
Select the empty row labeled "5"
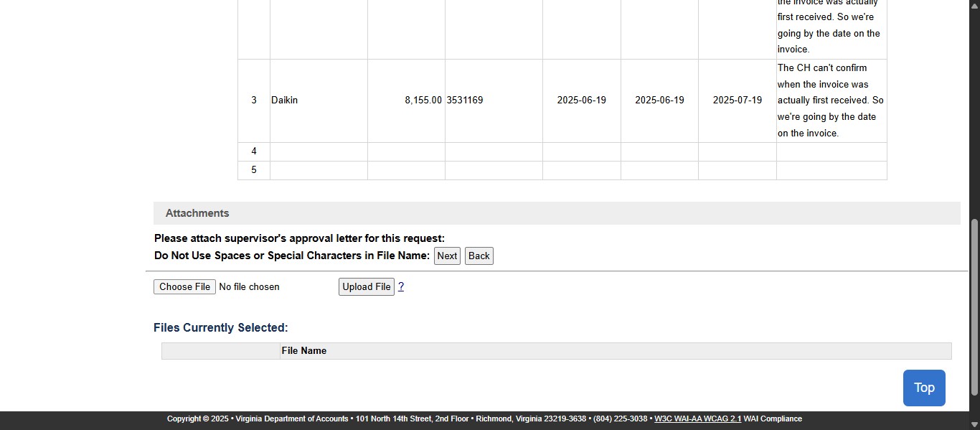pos(253,170)
